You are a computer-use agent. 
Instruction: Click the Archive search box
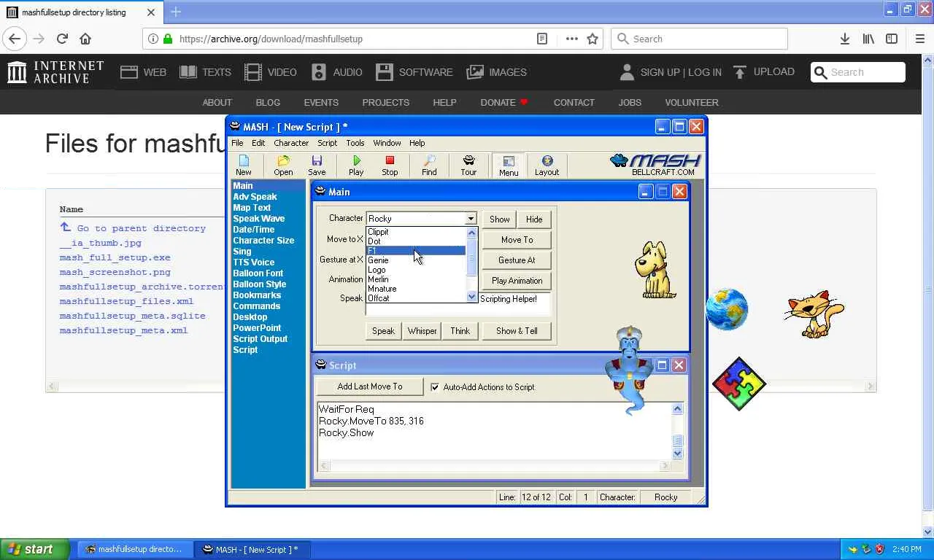858,72
